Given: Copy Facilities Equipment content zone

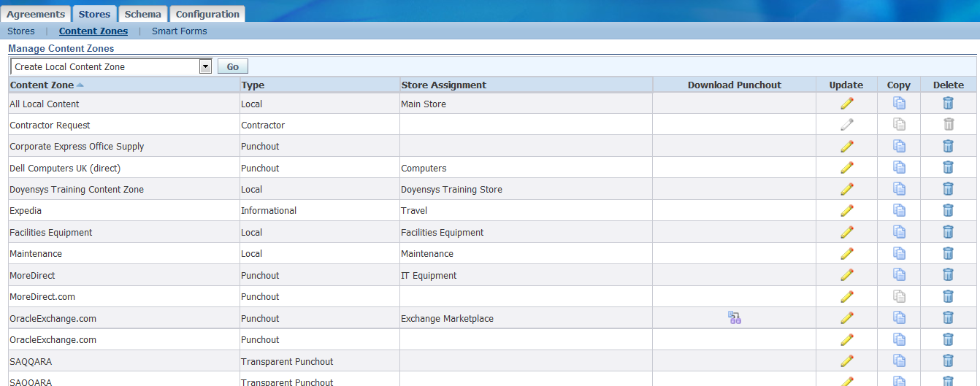Looking at the screenshot, I should pyautogui.click(x=899, y=232).
